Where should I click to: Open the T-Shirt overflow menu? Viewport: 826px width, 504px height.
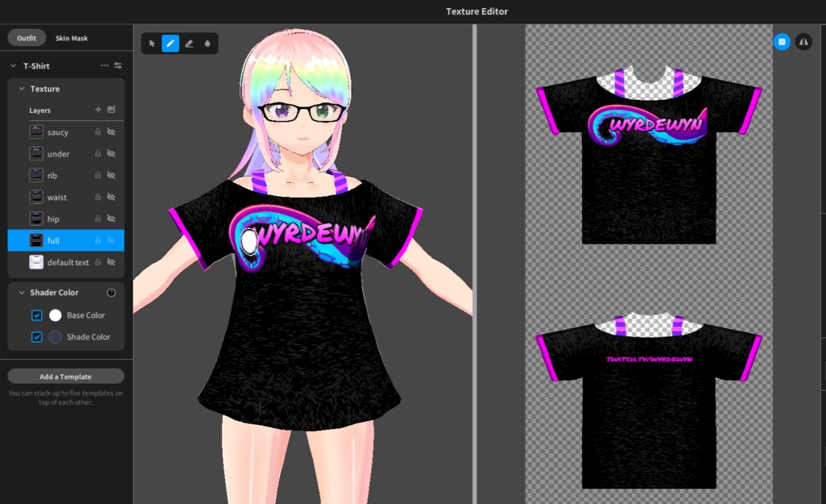(105, 66)
